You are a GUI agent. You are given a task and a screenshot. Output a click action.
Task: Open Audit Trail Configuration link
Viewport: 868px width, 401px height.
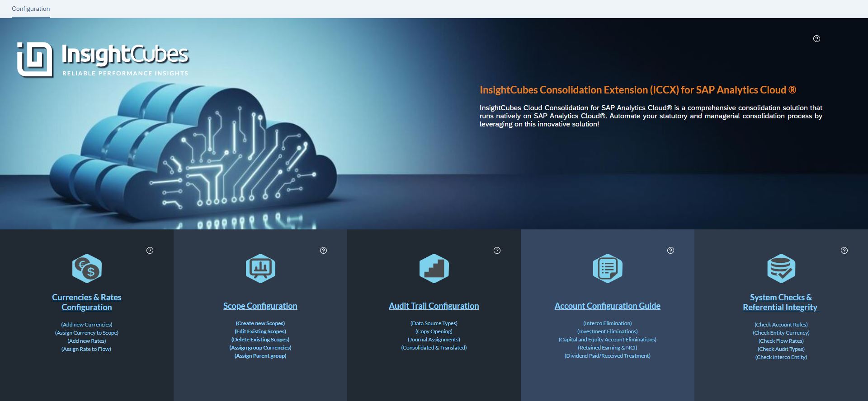(434, 306)
